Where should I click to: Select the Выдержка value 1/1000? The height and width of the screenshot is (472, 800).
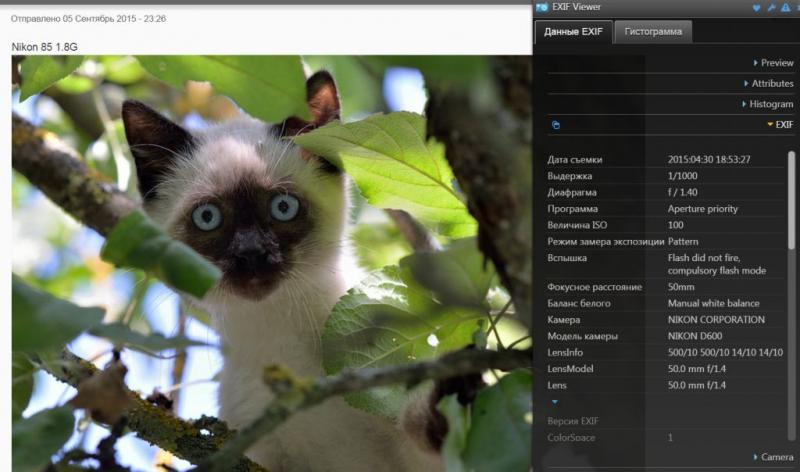682,176
